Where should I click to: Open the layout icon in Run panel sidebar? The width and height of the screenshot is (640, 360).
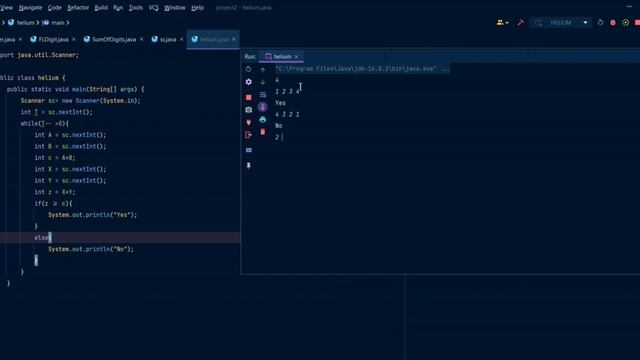point(249,150)
